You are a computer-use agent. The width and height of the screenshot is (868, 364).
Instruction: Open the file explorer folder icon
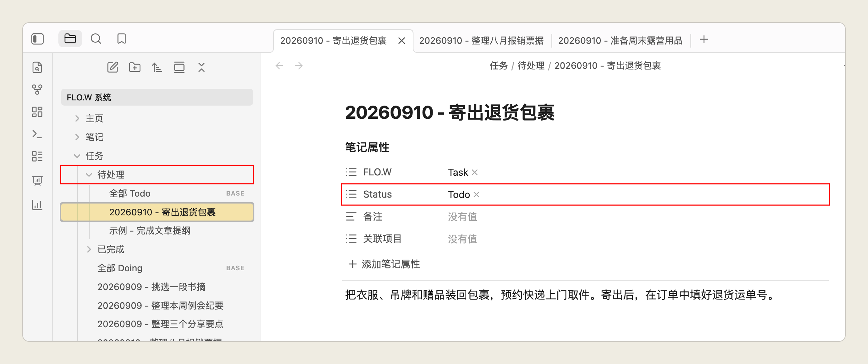(70, 39)
